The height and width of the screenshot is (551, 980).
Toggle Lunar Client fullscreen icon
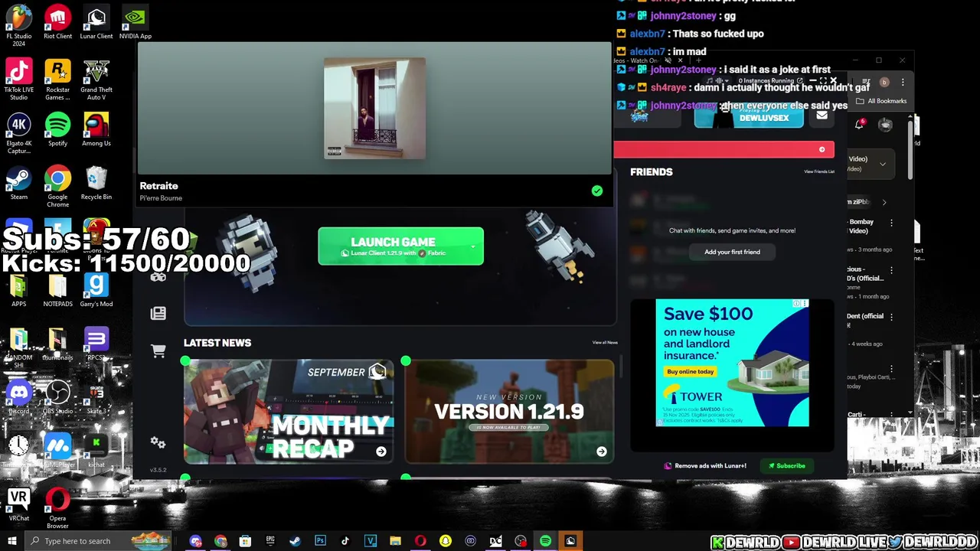823,81
